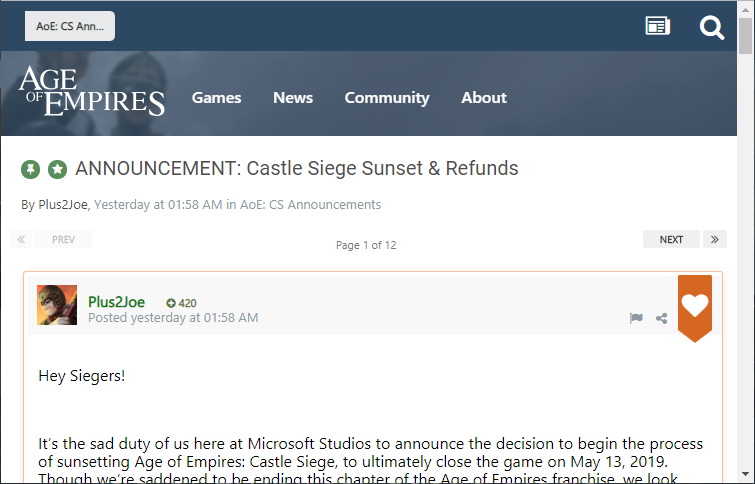Click the scroll up arrow on scrollbar
The width and height of the screenshot is (755, 484).
pos(746,9)
